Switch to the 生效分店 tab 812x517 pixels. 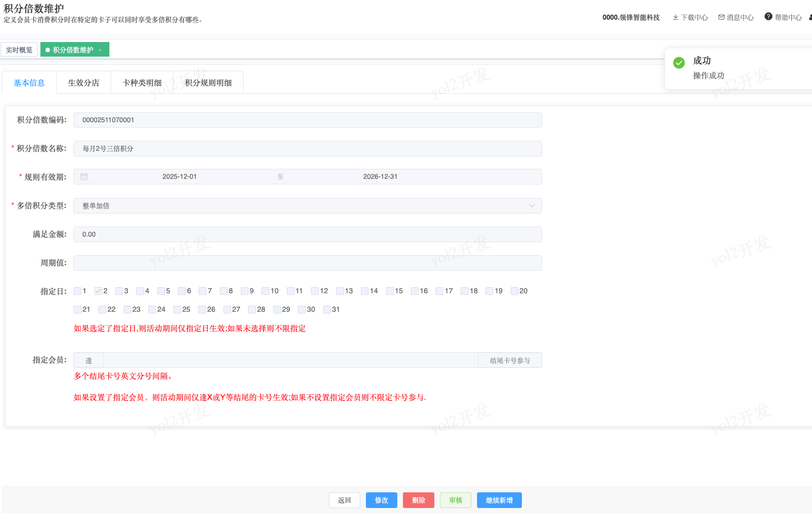pos(84,82)
